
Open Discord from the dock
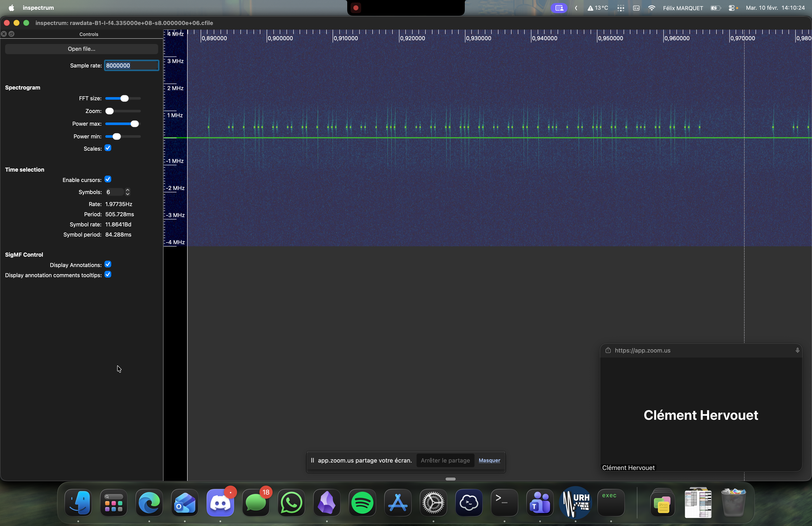tap(220, 503)
